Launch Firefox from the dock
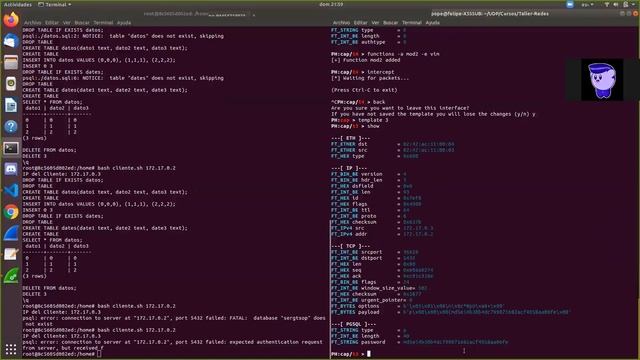This screenshot has height=360, width=640. [11, 20]
